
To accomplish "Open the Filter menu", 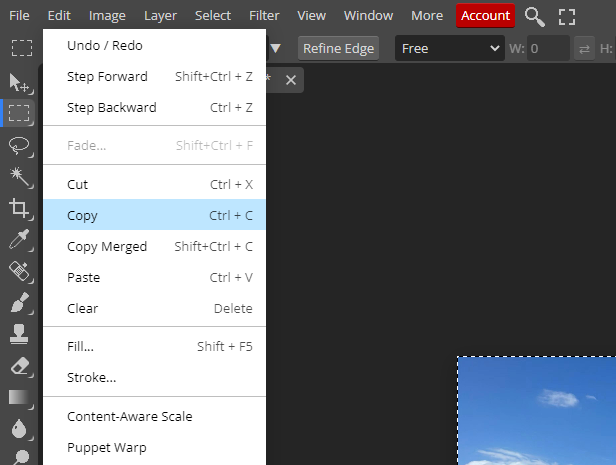I will pyautogui.click(x=264, y=16).
